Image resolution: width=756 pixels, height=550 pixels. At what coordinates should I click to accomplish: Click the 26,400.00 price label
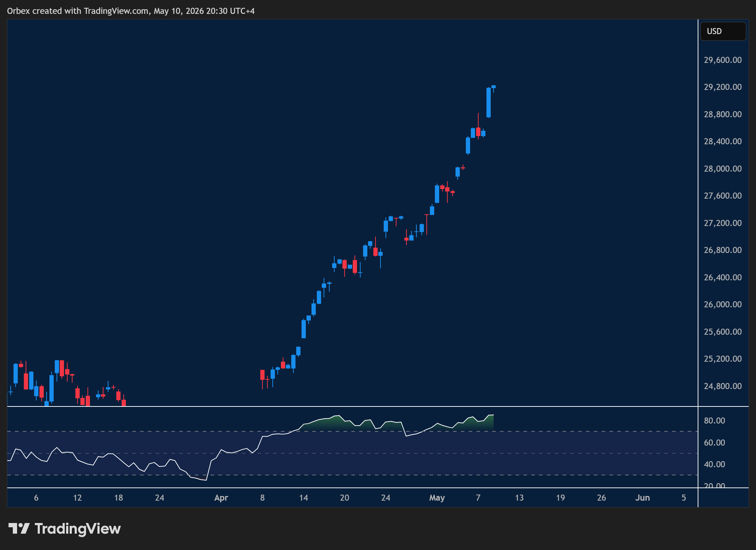click(x=723, y=277)
